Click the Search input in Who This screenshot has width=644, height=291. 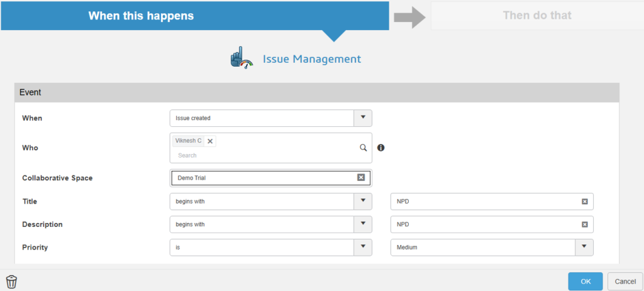coord(263,155)
